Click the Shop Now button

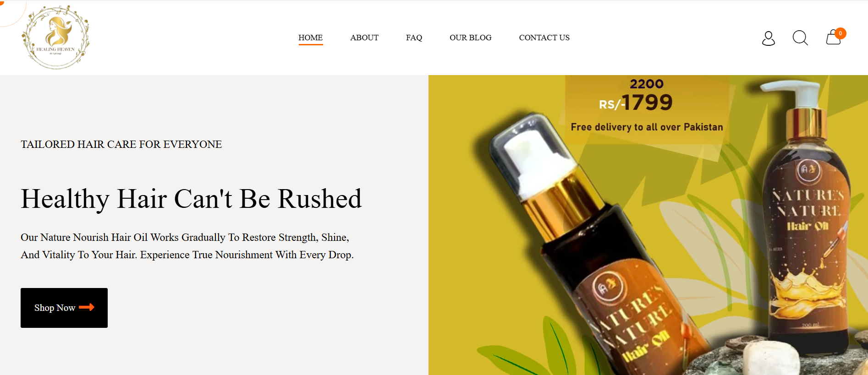pos(64,308)
